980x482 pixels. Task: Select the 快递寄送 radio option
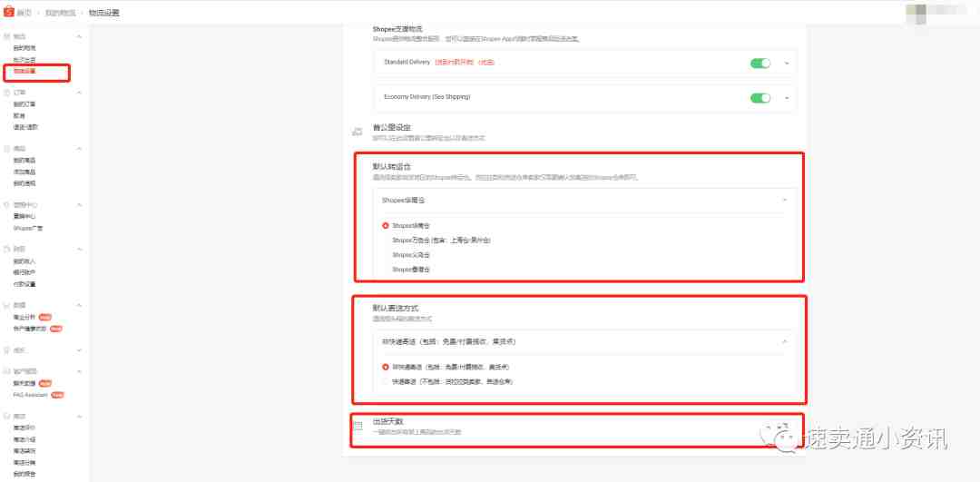pos(385,381)
